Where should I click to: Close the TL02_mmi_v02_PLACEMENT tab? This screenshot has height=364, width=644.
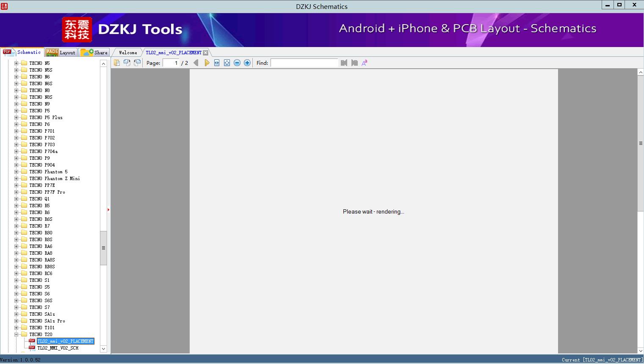pos(205,53)
